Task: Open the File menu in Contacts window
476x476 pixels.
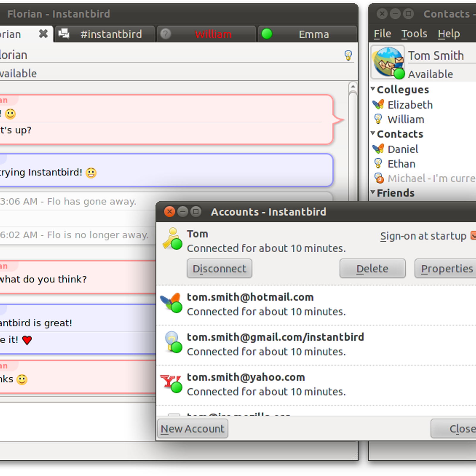Action: 382,34
